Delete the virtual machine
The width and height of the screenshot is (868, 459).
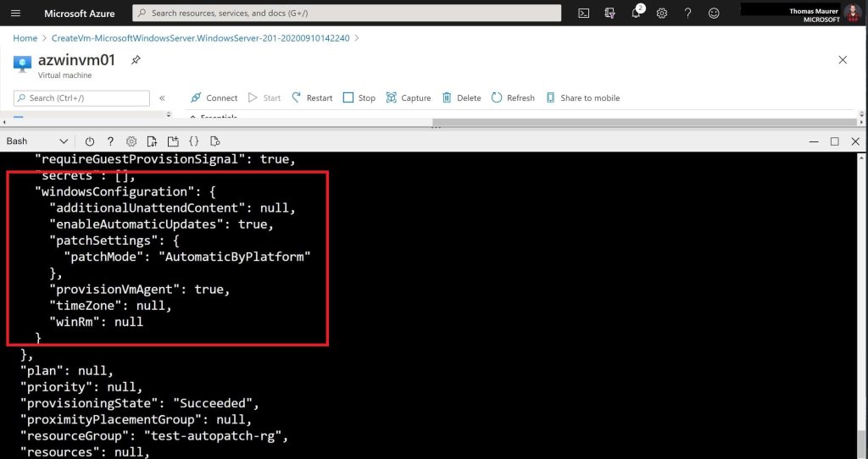(462, 98)
